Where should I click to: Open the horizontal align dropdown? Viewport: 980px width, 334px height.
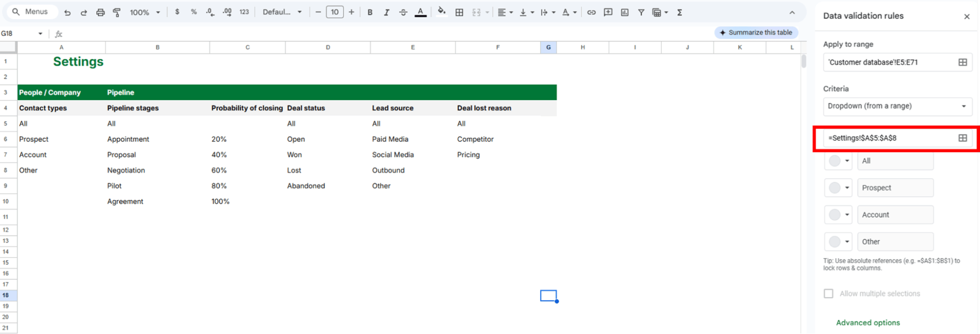505,12
